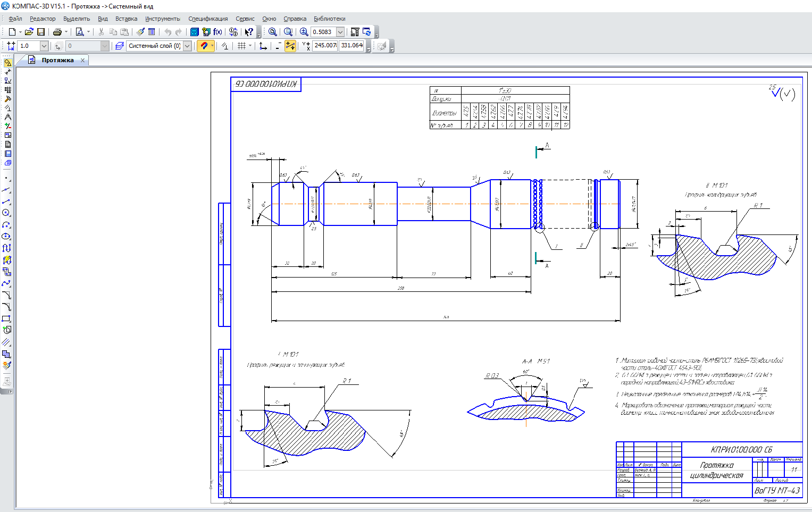Select the Ellipse drawing tool
The height and width of the screenshot is (512, 812).
(x=6, y=236)
